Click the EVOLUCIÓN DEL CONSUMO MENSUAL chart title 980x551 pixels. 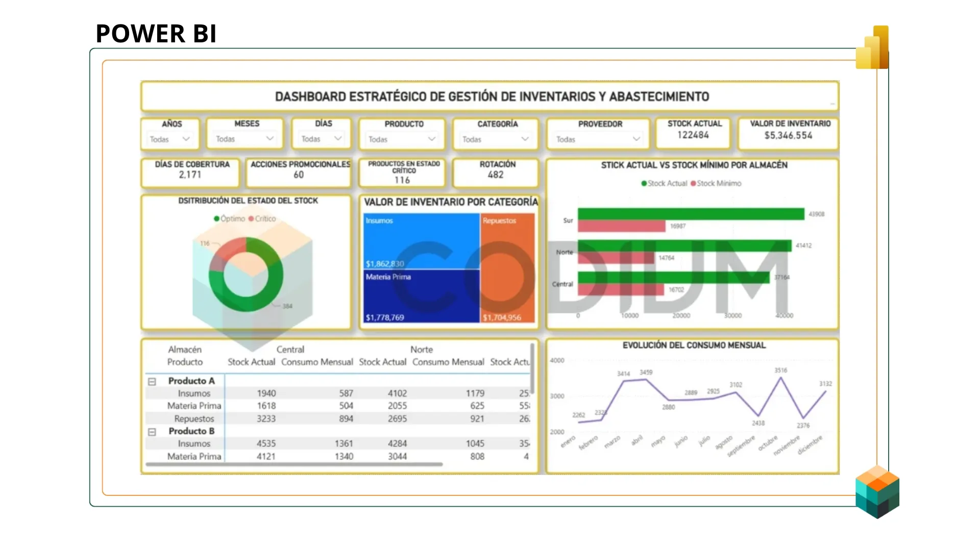tap(694, 345)
